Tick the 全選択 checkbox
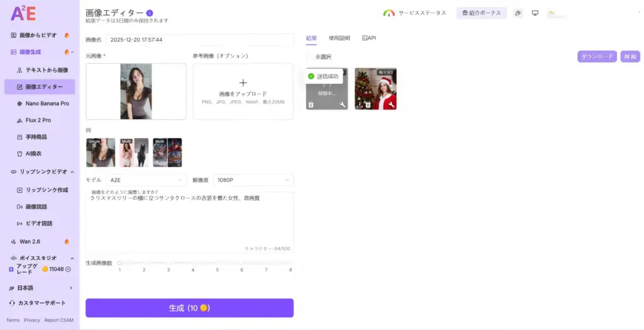Viewport: 644px width, 330px height. (309, 57)
